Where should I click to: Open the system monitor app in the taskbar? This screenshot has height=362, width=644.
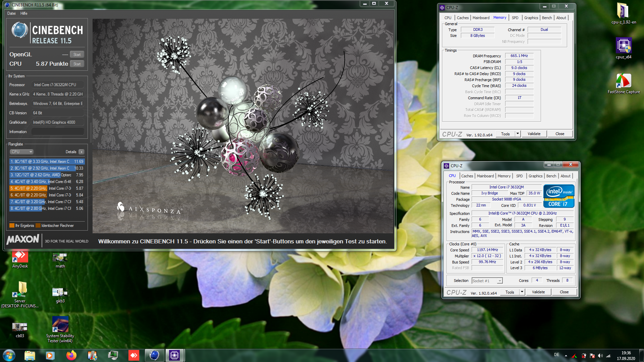pos(113,355)
